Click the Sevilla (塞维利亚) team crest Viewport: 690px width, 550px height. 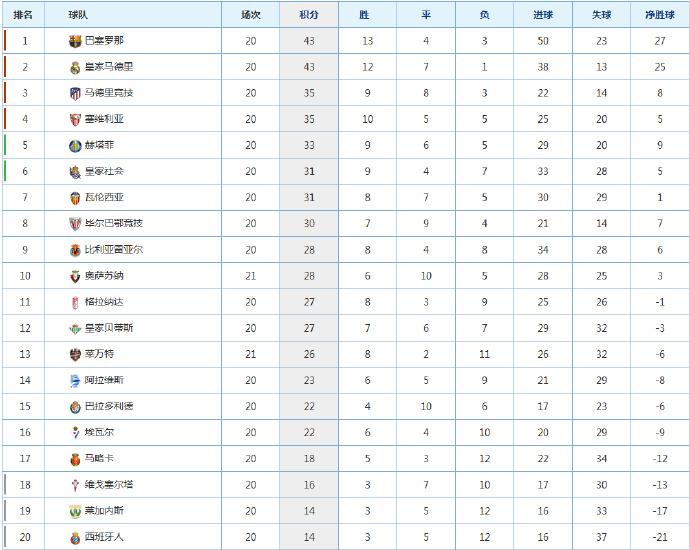pos(75,119)
